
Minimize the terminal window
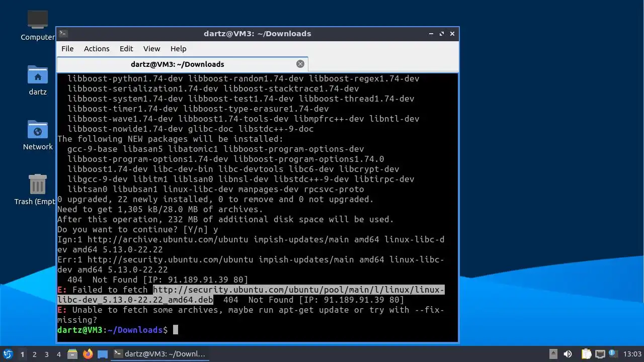pos(431,34)
